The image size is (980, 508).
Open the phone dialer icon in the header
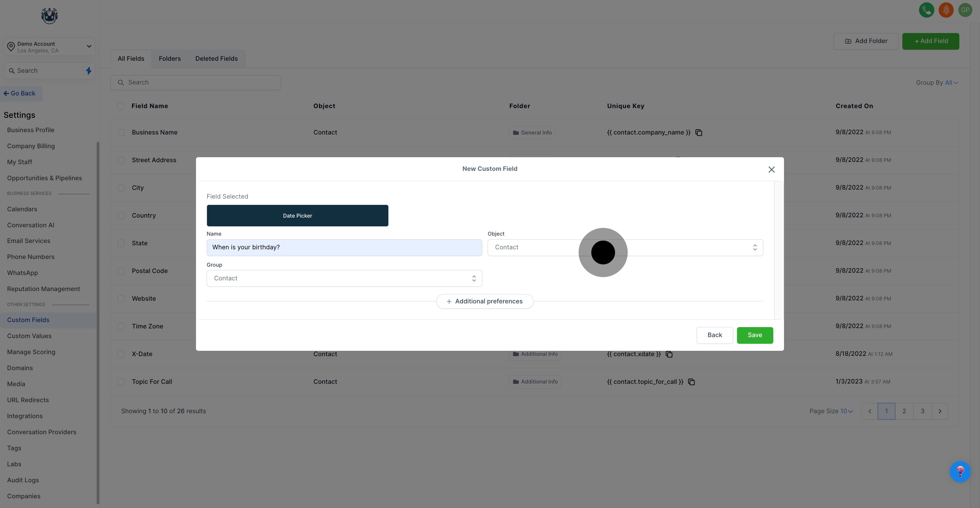926,10
